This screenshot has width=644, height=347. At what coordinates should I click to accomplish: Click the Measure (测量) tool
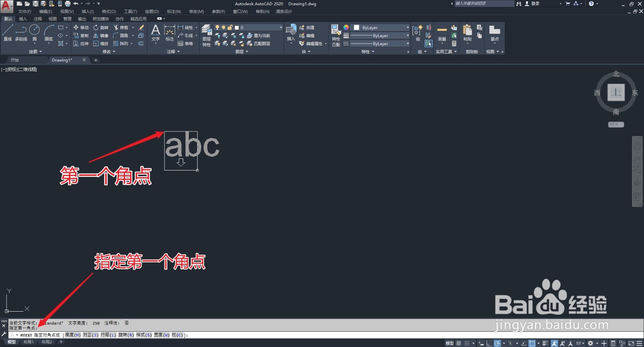(x=442, y=33)
